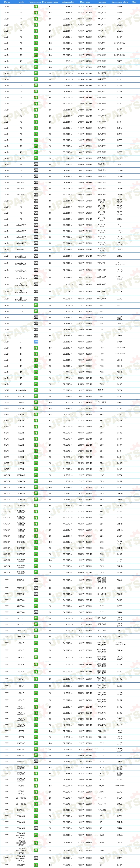Select the CNSB engine code cell
This screenshot has height=868, width=140.
[120, 61]
